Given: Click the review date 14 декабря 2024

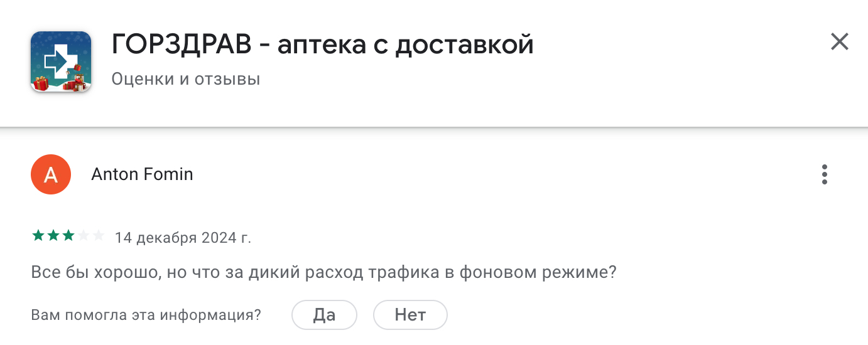Looking at the screenshot, I should tap(183, 238).
